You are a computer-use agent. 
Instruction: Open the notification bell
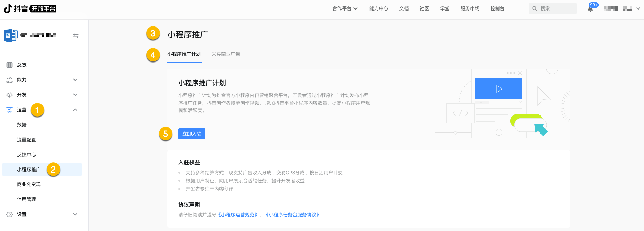(590, 9)
